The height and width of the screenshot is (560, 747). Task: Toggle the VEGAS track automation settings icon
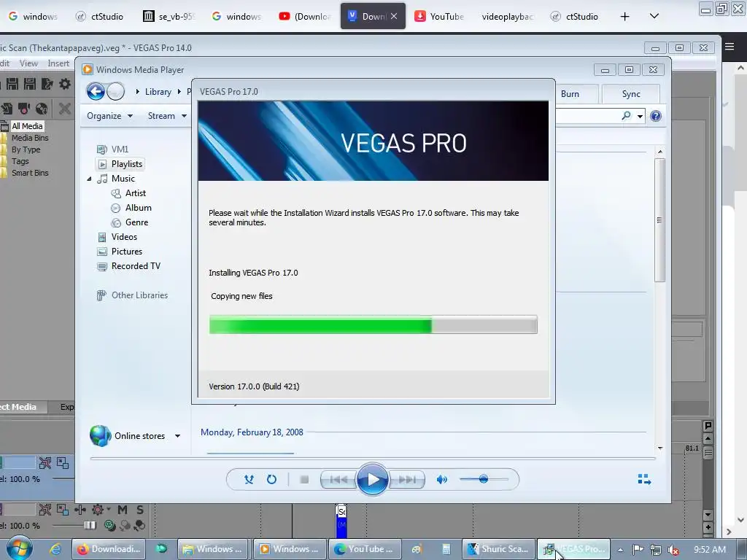click(x=80, y=510)
